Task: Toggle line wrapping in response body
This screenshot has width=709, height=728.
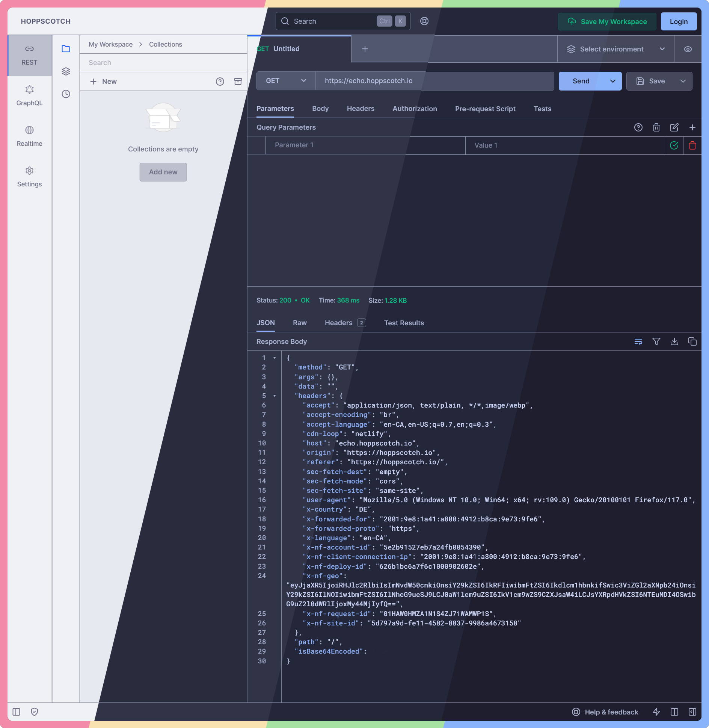Action: [638, 341]
